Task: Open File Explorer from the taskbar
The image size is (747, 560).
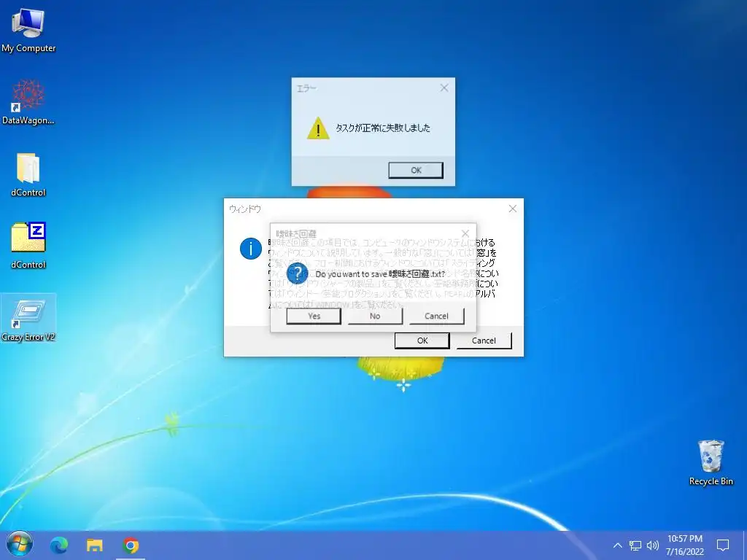Action: (x=94, y=545)
